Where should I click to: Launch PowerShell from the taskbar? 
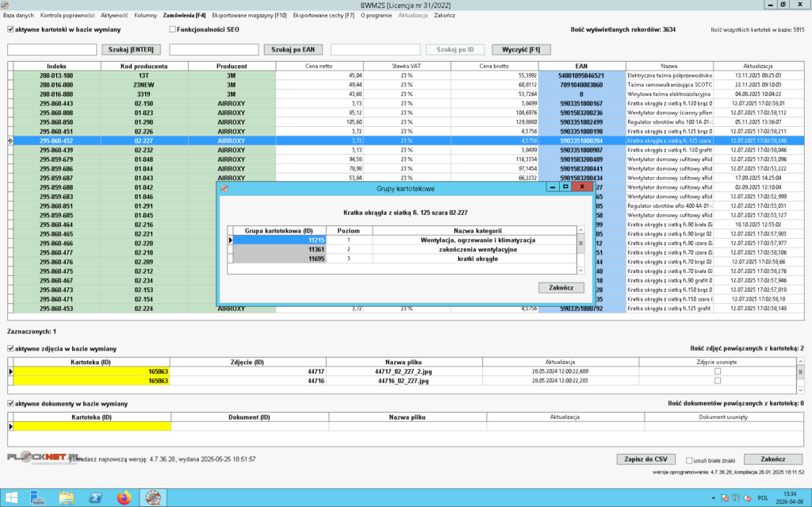pyautogui.click(x=94, y=497)
